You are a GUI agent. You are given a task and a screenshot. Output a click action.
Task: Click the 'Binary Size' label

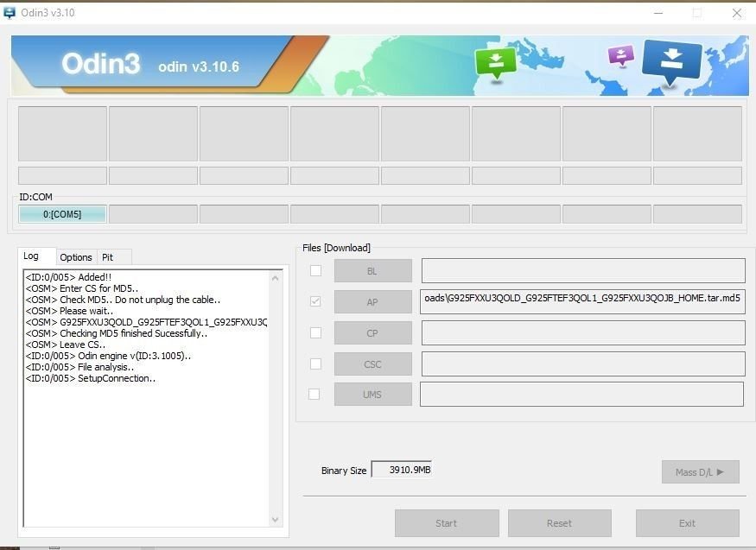(x=344, y=471)
